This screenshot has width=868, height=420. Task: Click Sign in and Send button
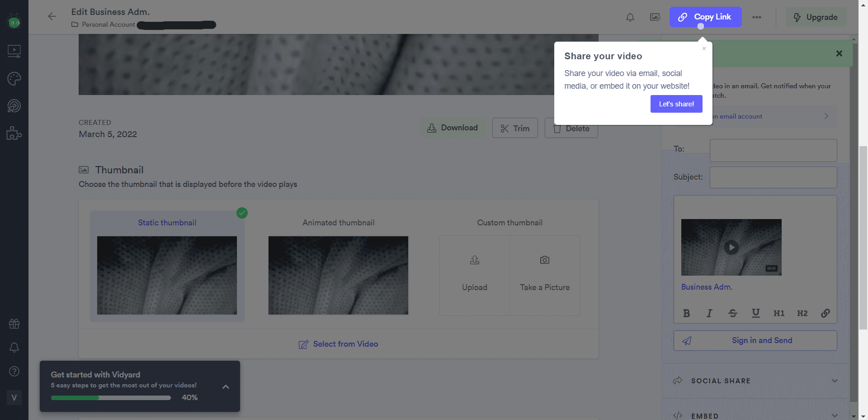click(x=755, y=340)
